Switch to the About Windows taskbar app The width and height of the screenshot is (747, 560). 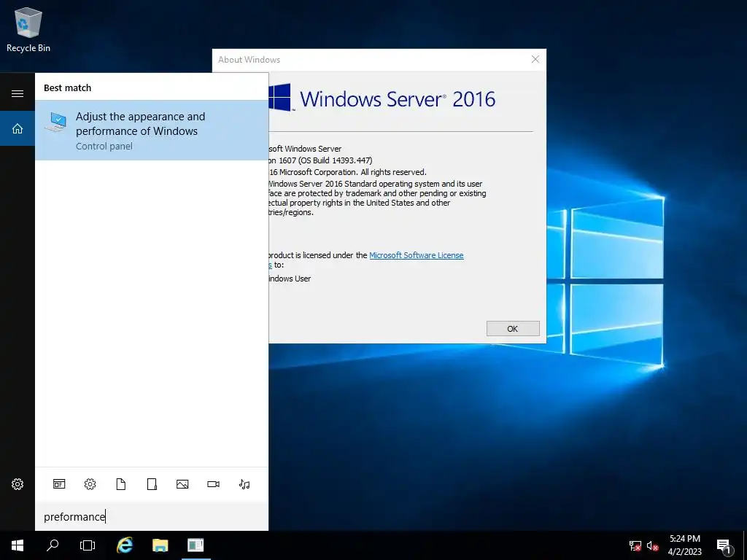[x=196, y=545]
